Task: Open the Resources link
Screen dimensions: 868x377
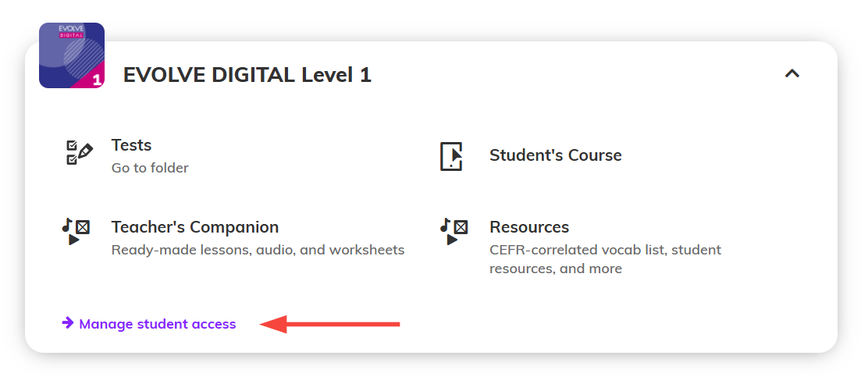Action: coord(529,227)
